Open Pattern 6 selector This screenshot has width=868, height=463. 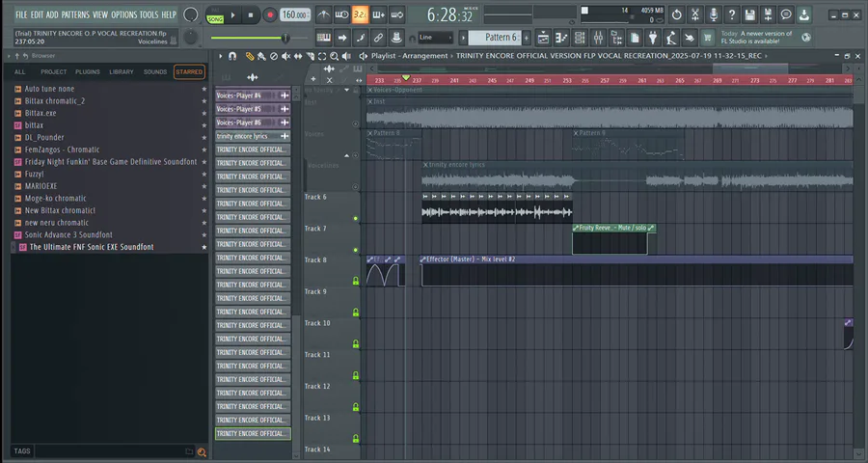click(x=495, y=38)
